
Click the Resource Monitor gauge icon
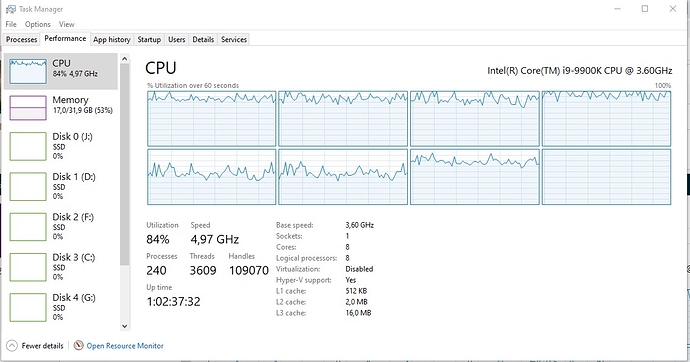(x=78, y=345)
